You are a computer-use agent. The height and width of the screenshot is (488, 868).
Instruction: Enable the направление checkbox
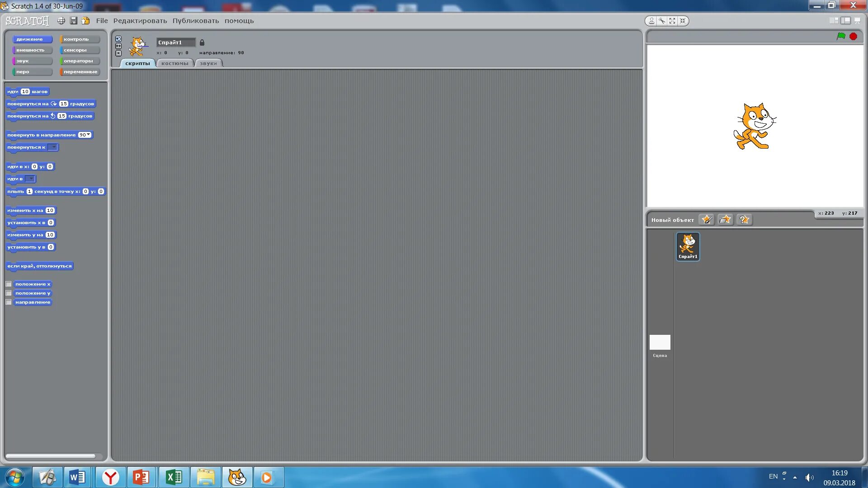click(9, 302)
